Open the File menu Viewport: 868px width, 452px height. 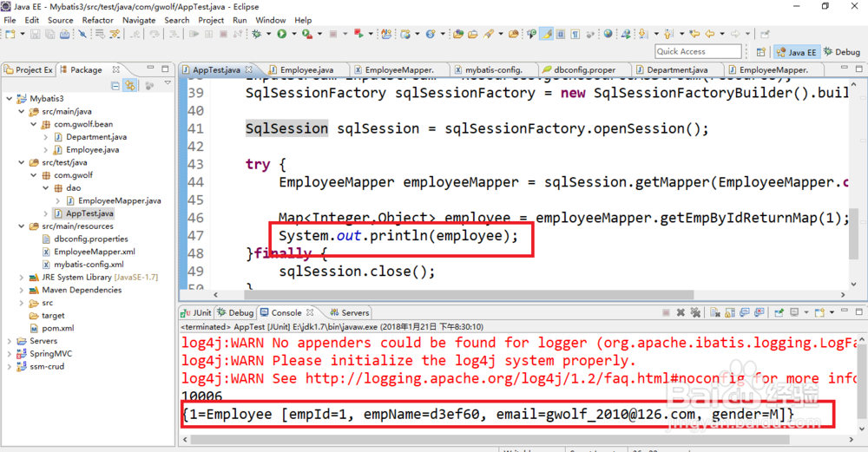(10, 20)
